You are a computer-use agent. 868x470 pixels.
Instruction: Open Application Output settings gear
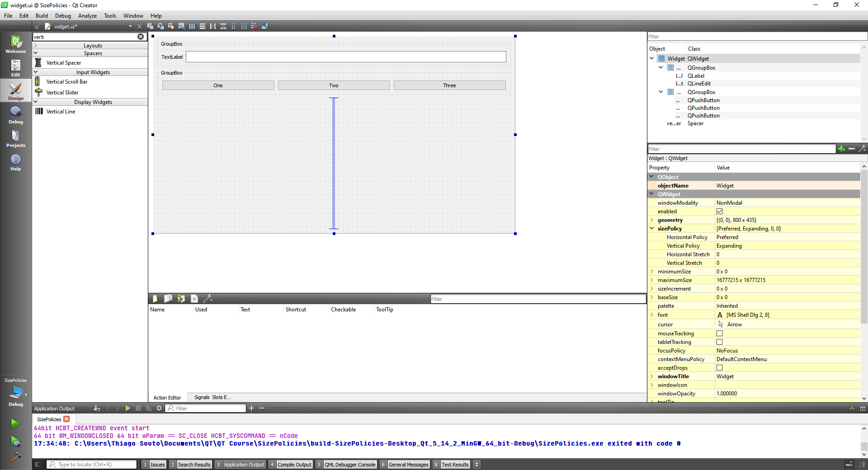[x=159, y=408]
